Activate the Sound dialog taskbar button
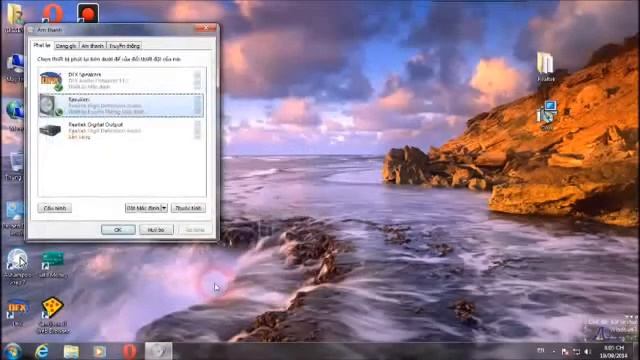Viewport: 640px width, 360px height. coord(159,351)
